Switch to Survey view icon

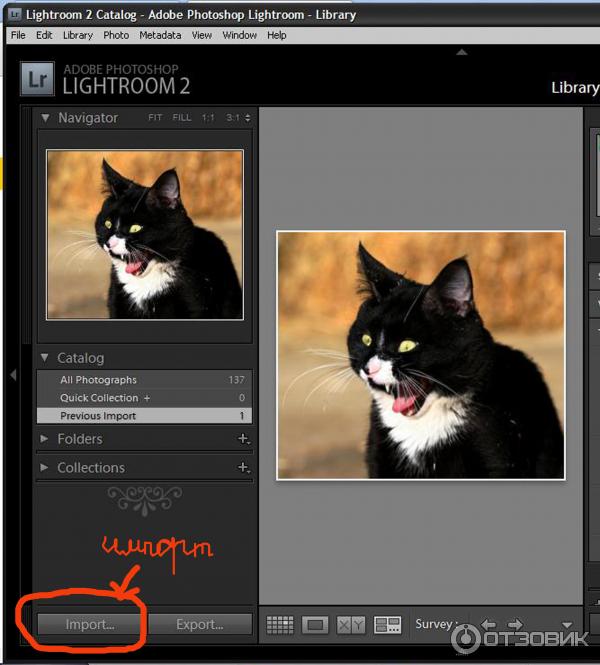[x=387, y=625]
